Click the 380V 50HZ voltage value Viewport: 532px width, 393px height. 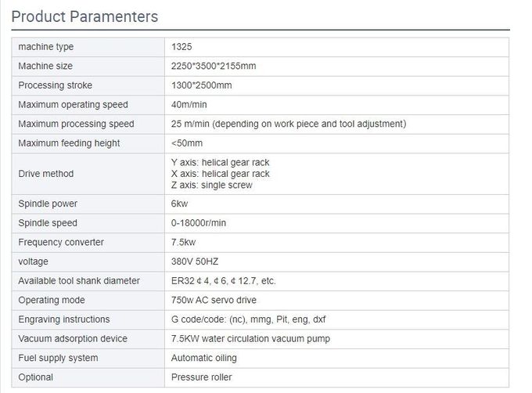point(195,261)
